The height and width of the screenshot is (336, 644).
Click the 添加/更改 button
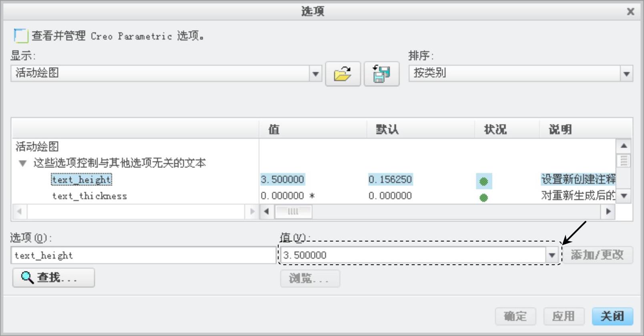598,255
